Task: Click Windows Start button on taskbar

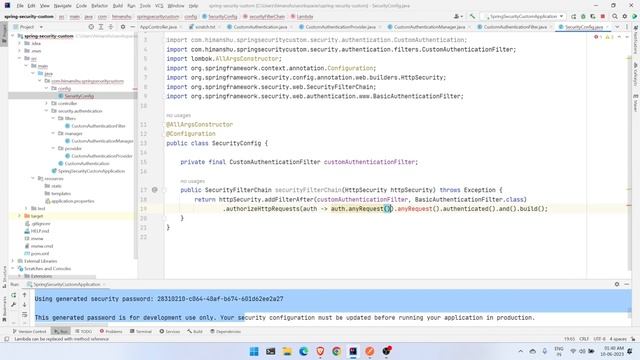Action: [x=254, y=351]
